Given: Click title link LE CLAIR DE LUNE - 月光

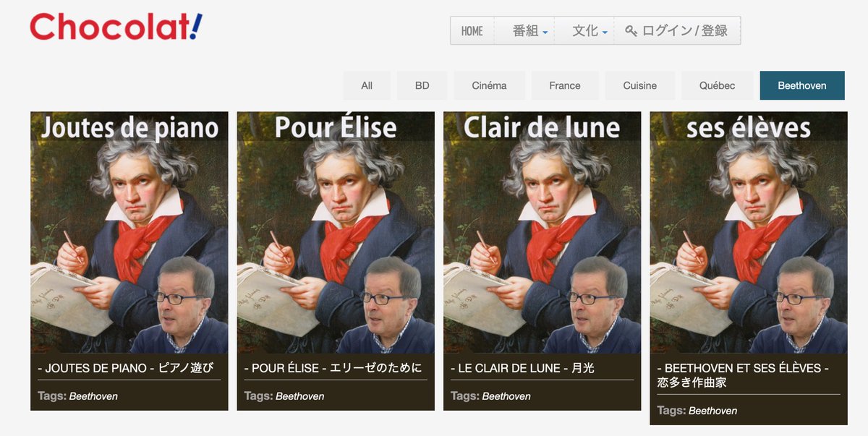Looking at the screenshot, I should click(x=522, y=368).
